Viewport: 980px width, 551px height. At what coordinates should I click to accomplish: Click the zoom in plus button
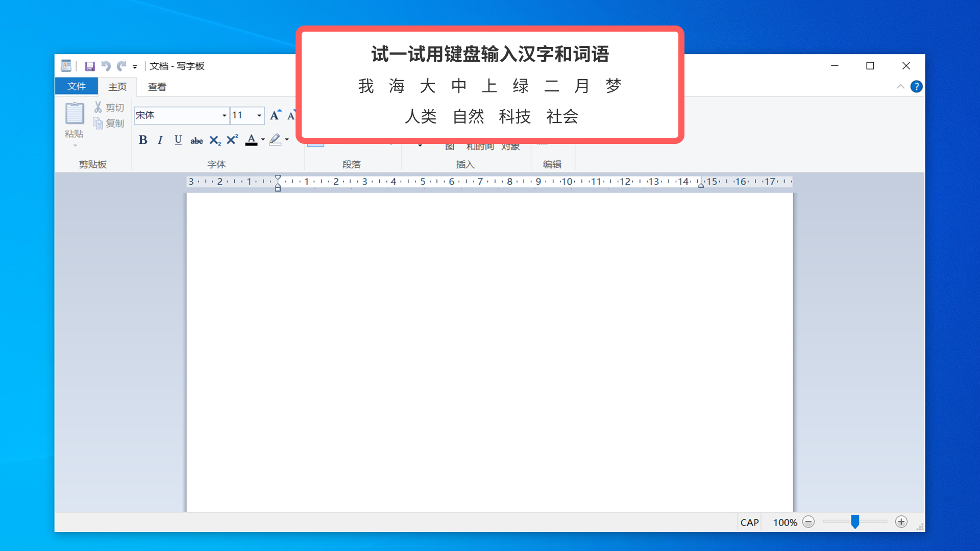pyautogui.click(x=901, y=522)
